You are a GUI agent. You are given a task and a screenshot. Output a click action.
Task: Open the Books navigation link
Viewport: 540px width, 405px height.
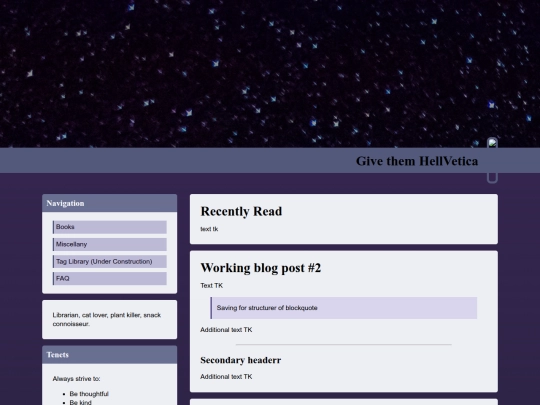point(110,227)
